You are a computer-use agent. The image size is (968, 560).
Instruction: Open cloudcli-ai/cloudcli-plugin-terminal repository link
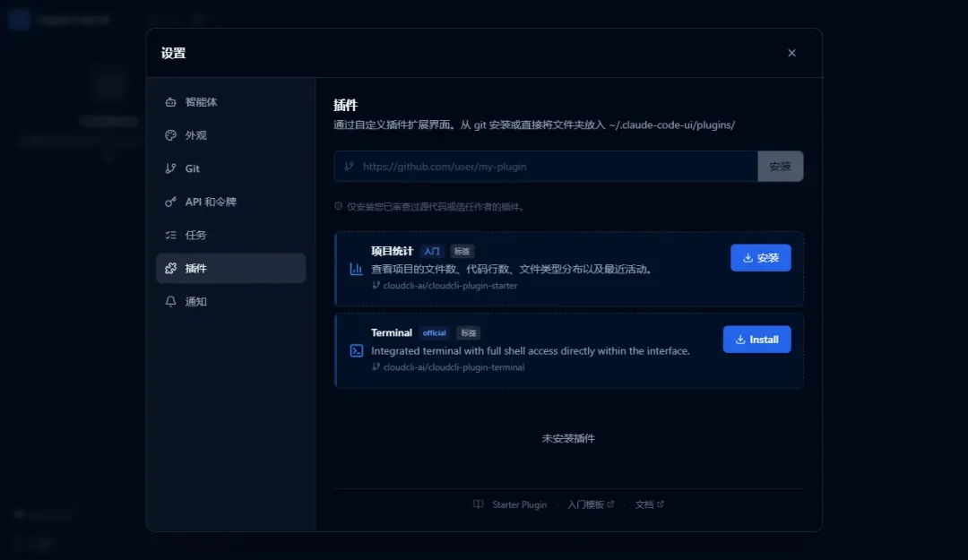(454, 366)
